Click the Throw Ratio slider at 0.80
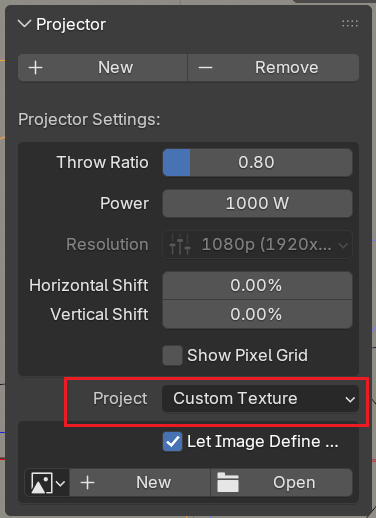Viewport: 376px width, 518px height. [x=257, y=163]
